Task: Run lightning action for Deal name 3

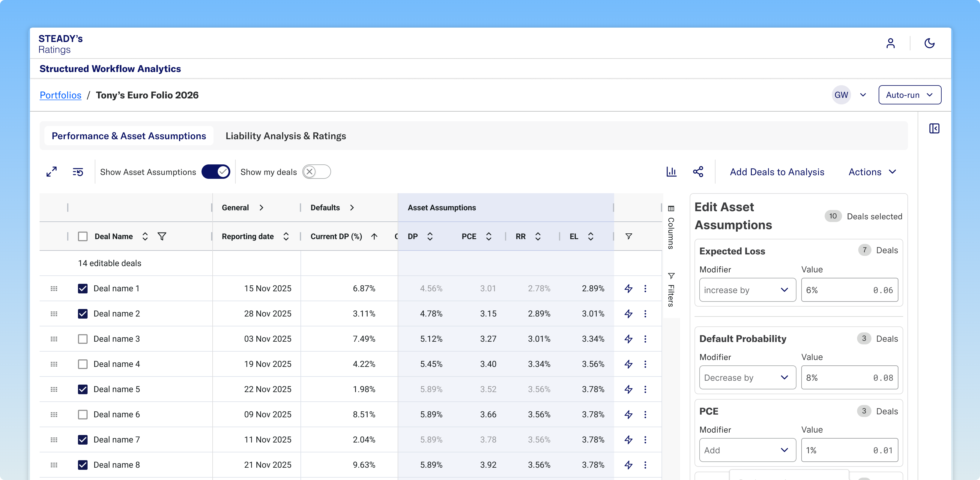Action: point(629,339)
